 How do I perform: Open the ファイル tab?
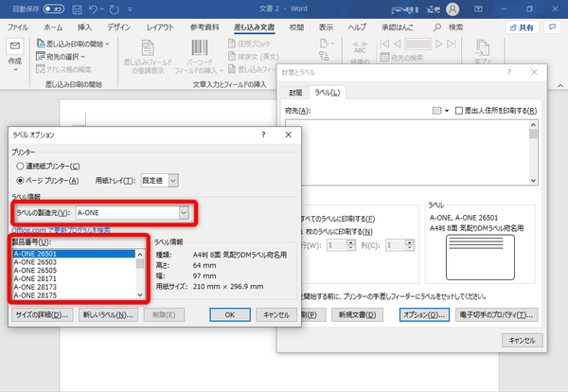click(x=18, y=27)
